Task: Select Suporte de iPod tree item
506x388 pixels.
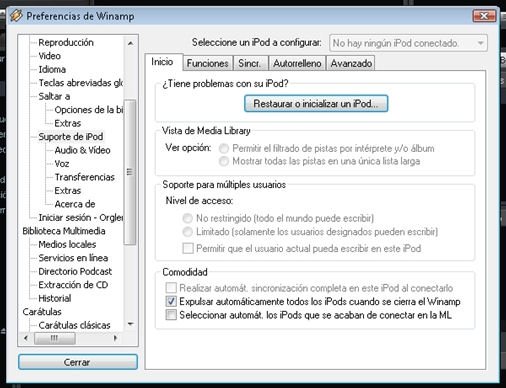Action: tap(71, 137)
